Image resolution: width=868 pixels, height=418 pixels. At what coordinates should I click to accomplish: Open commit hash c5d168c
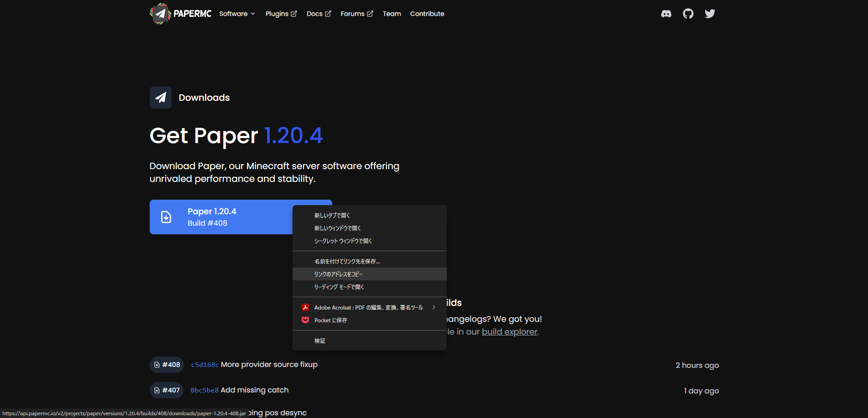205,365
